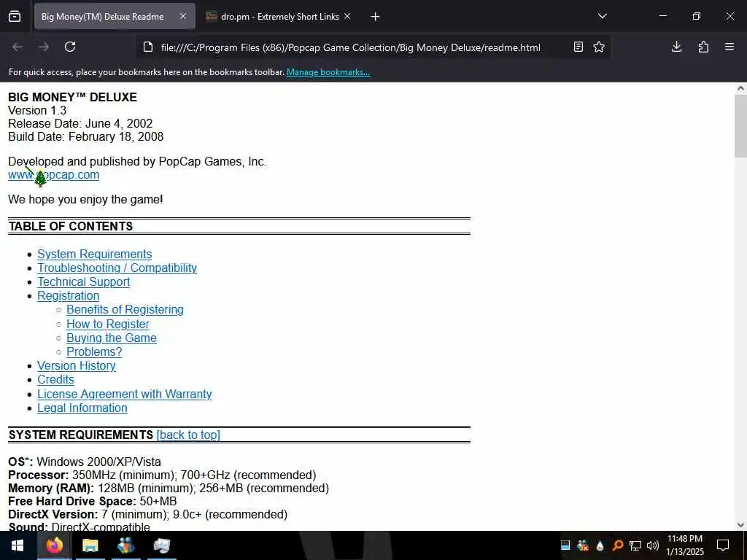The image size is (747, 560).
Task: Switch to dro.pm Extremely Short Links tab
Action: (x=279, y=17)
